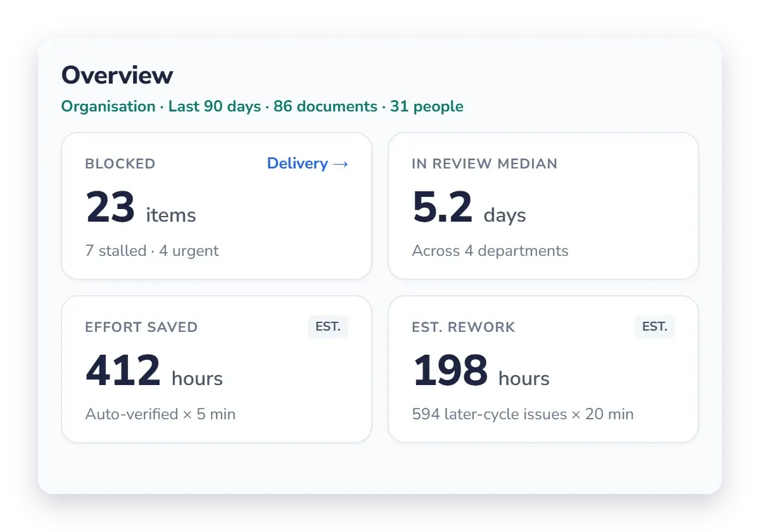
Task: Select the '23' blocked items value
Action: click(x=110, y=208)
